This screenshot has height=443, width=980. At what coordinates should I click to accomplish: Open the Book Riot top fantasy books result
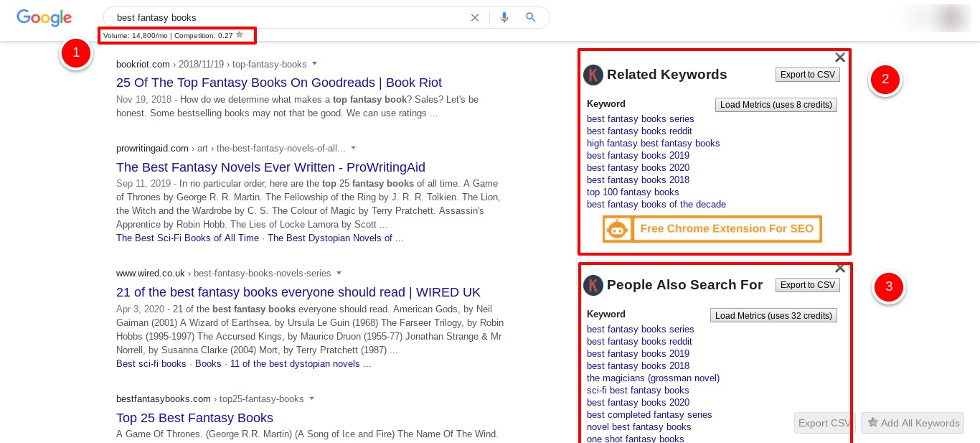click(x=279, y=83)
